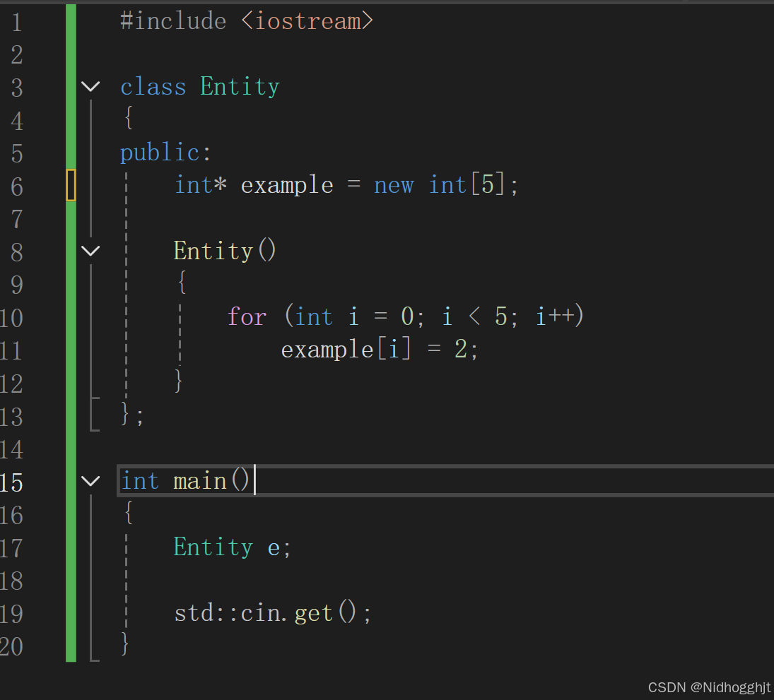
Task: Click line number 20 in the gutter
Action: [x=11, y=647]
